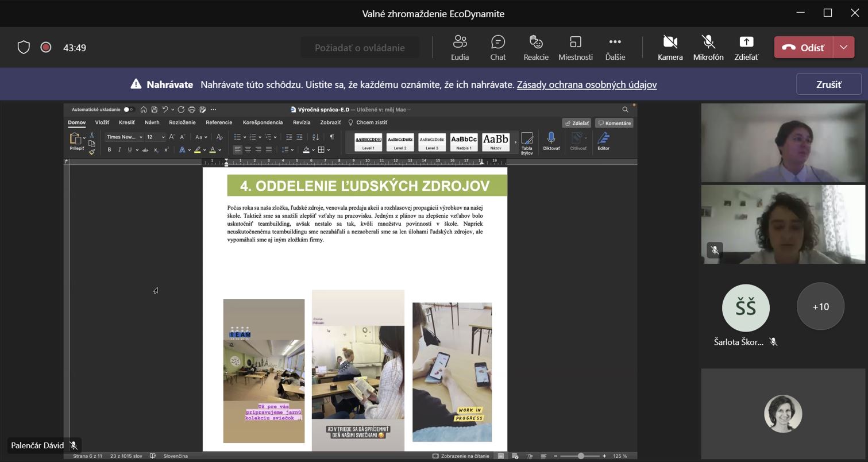Click the Cut scissors icon

point(91,135)
